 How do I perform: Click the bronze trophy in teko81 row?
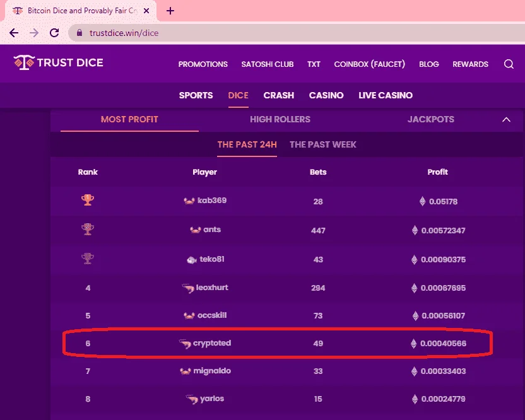point(88,259)
